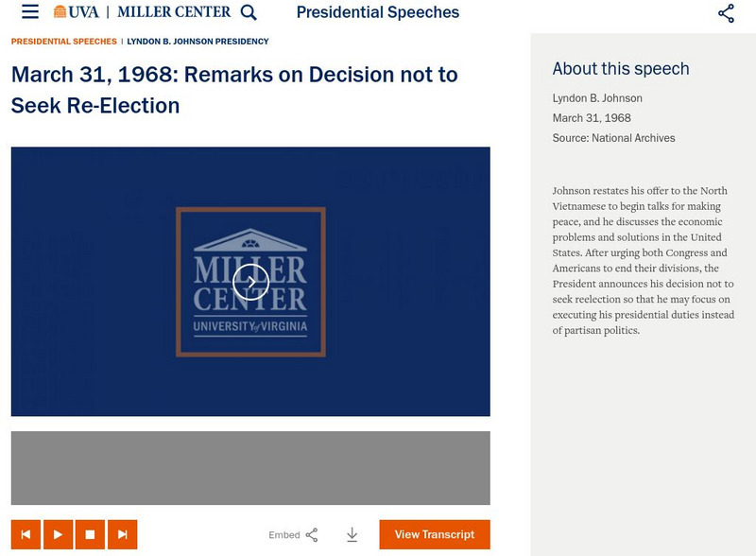Click the Embed label text
Viewport: 756px width, 556px height.
click(x=283, y=535)
